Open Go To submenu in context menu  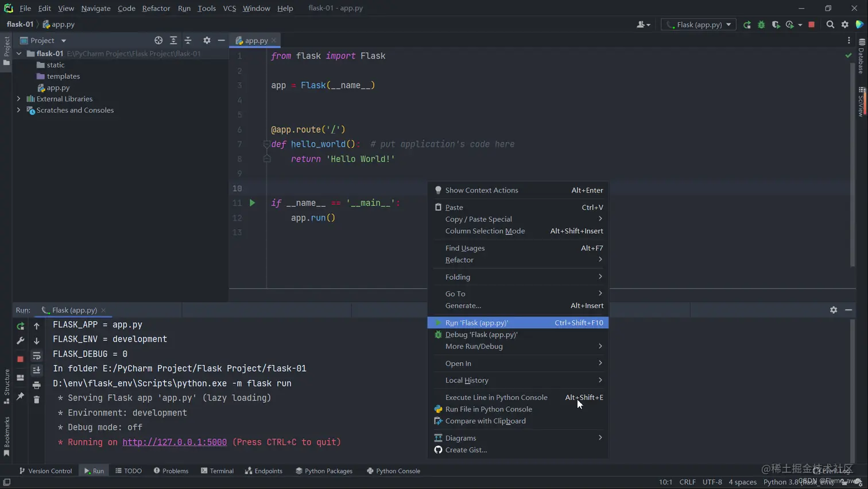518,294
